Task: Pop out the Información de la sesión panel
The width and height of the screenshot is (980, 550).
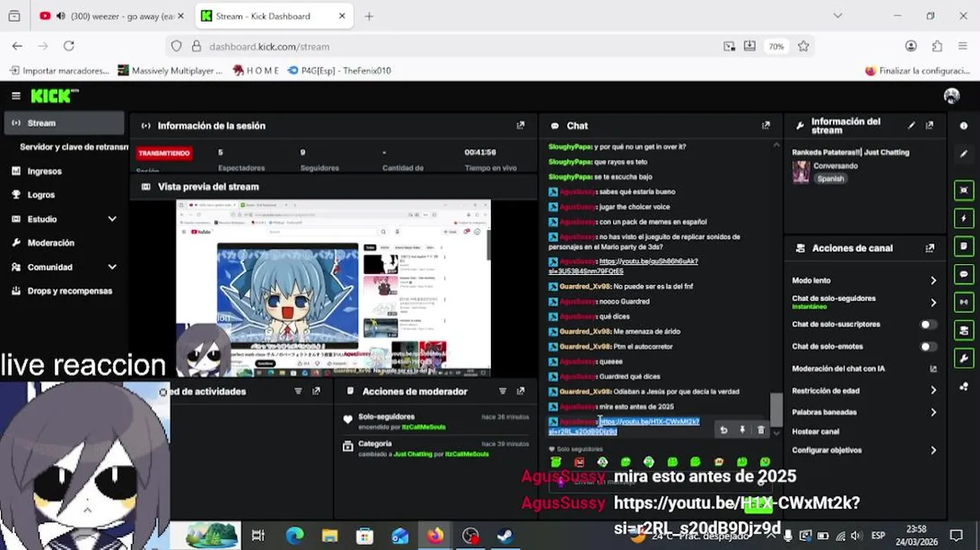Action: pyautogui.click(x=521, y=125)
